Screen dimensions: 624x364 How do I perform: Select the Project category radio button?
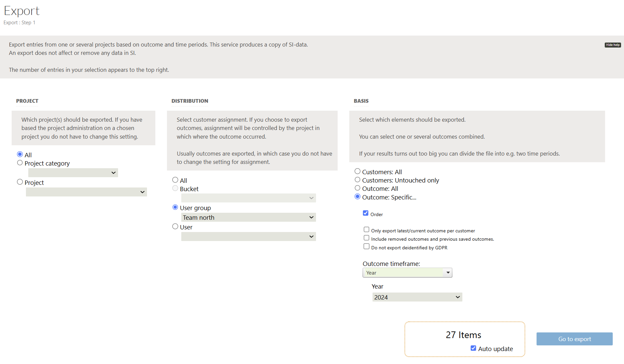(x=20, y=163)
